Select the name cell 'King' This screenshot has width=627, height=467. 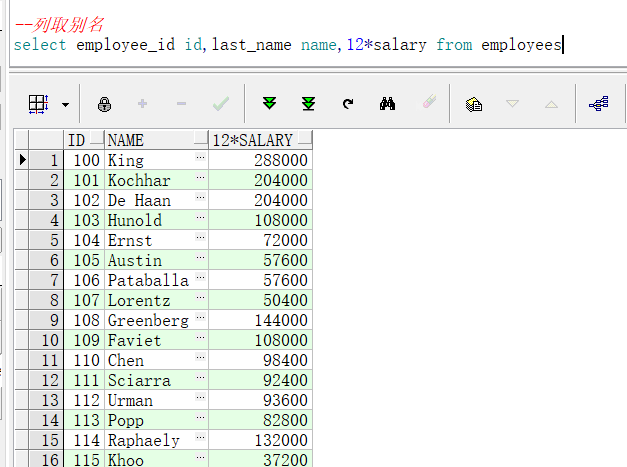(156, 160)
